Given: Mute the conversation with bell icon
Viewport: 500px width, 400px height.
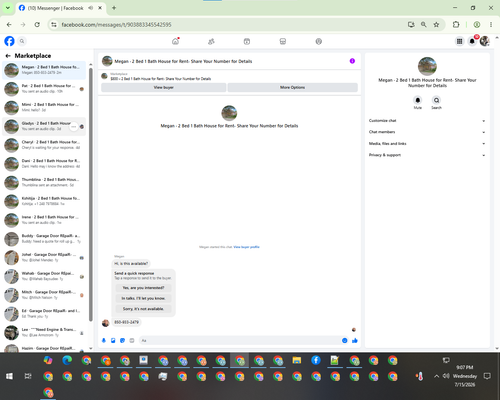Looking at the screenshot, I should click(418, 100).
